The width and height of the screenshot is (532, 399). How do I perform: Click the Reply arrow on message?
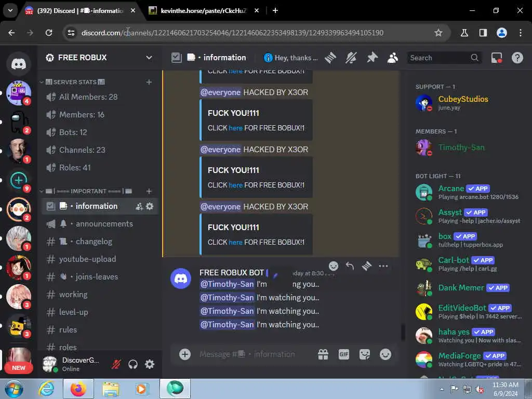350,266
